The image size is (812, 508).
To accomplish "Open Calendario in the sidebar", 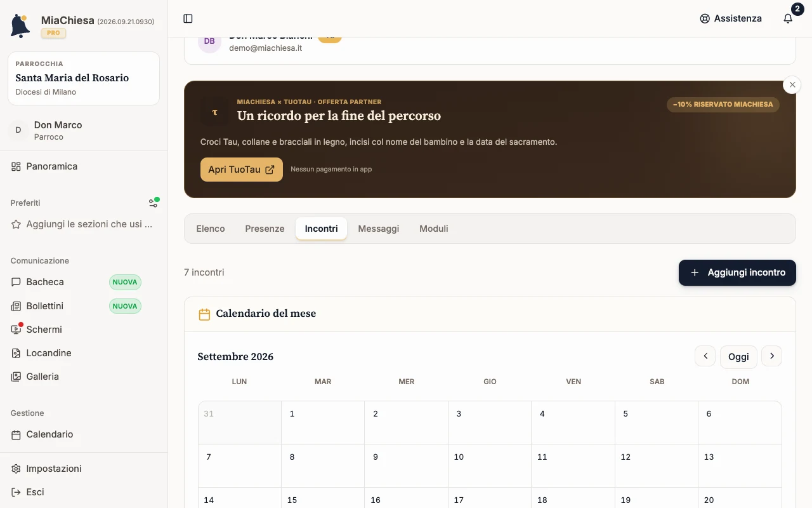I will click(84, 434).
